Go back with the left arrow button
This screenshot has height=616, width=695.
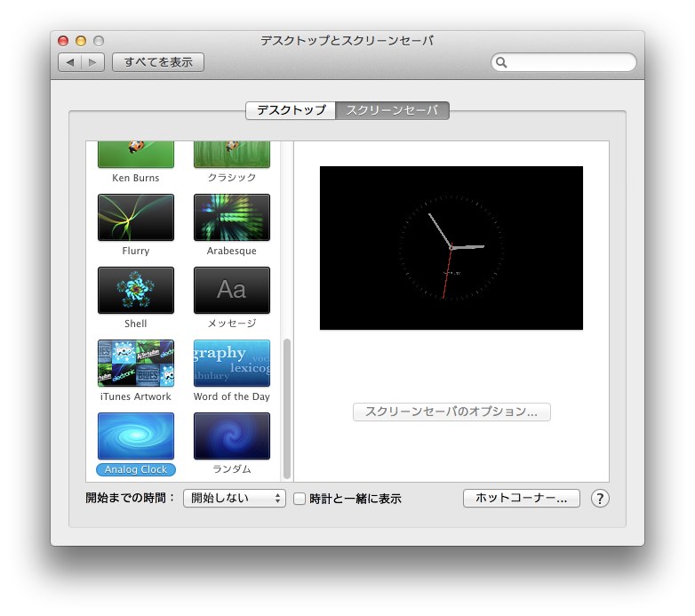[70, 62]
